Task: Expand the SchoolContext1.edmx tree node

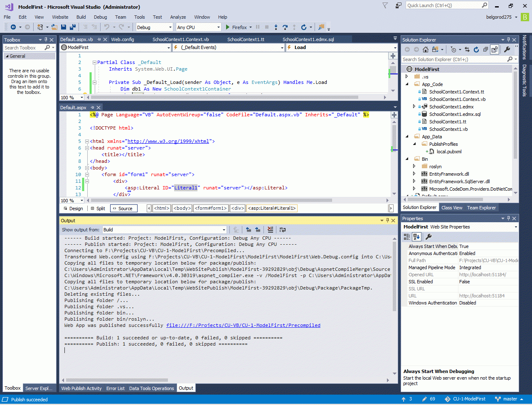Action: pyautogui.click(x=414, y=107)
